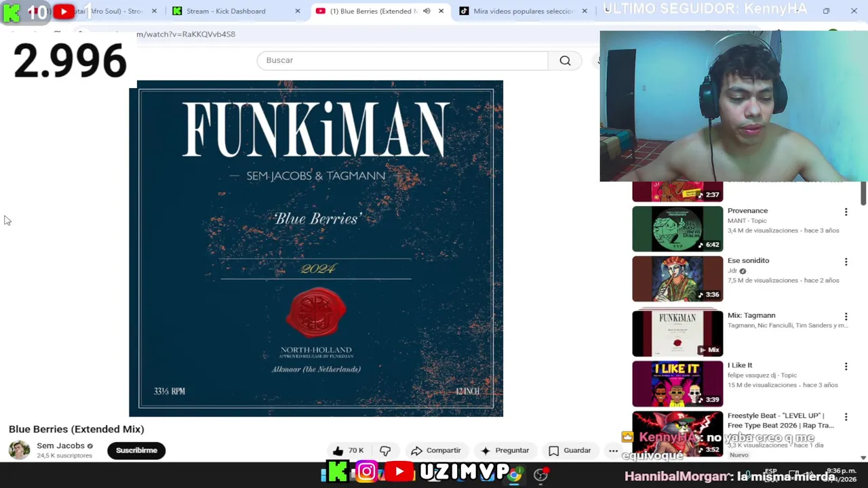Open Chrome from the taskbar
The image size is (868, 488).
point(515,474)
